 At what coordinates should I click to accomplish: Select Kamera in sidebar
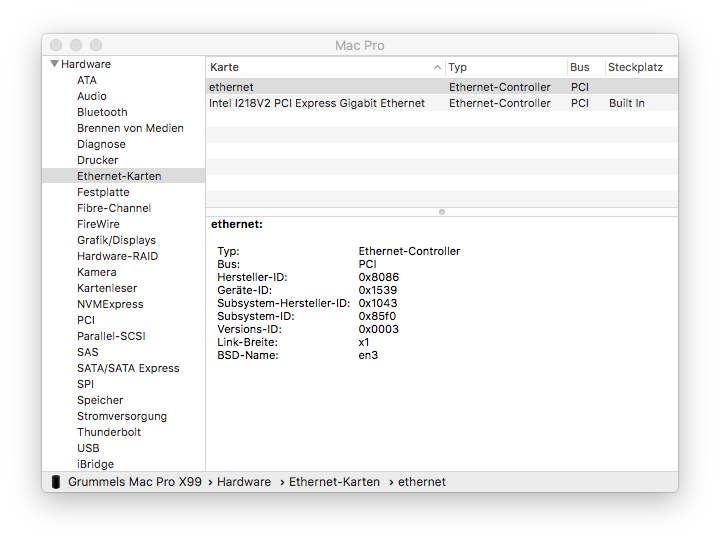pyautogui.click(x=96, y=272)
